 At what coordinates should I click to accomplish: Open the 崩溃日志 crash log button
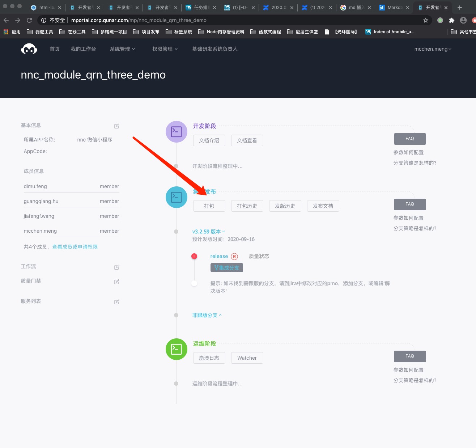coord(209,358)
